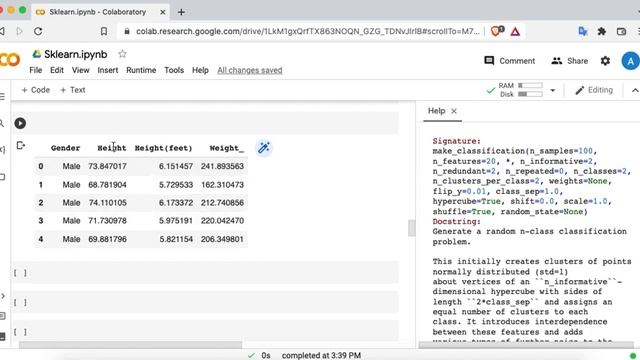
Task: Select the first empty code cell
Action: [x=205, y=273]
